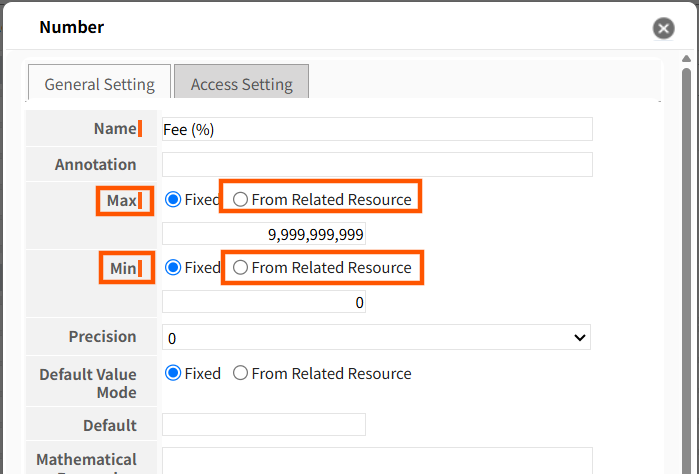Close the Number dialog with X icon
Viewport: 699px width, 474px height.
(663, 29)
